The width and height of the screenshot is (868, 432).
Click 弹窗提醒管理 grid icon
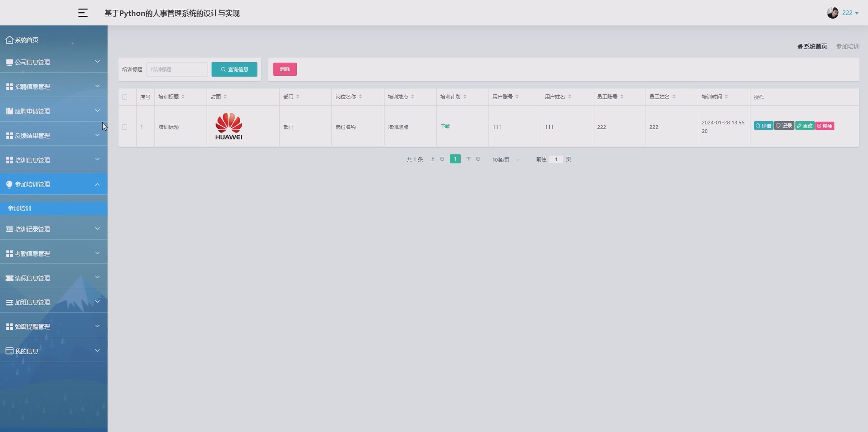(9, 327)
